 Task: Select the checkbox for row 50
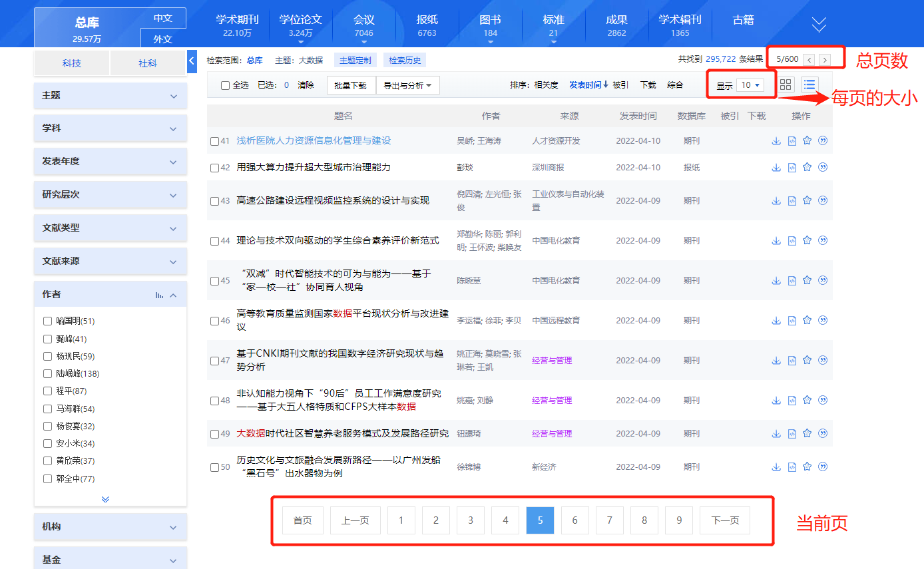(214, 467)
